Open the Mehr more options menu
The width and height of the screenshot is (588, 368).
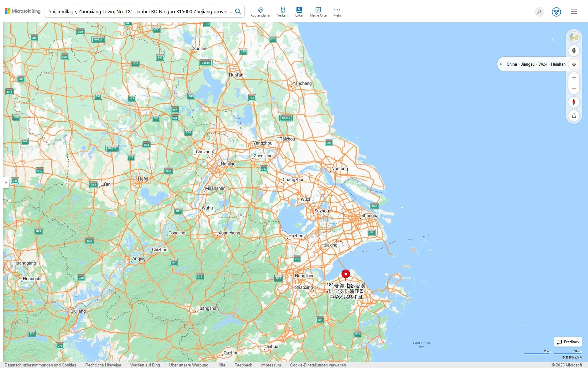pos(337,12)
